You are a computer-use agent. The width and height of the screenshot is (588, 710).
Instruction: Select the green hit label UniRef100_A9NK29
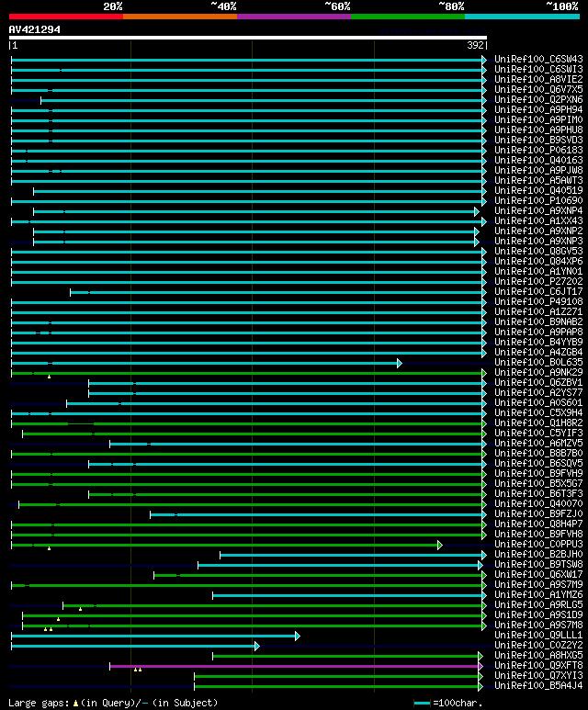click(538, 373)
